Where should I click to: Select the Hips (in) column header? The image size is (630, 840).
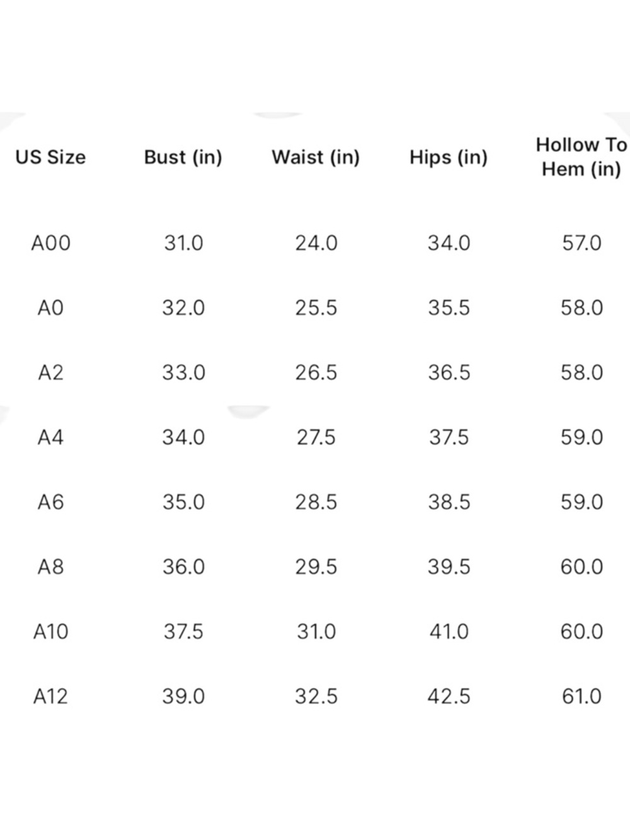click(449, 158)
